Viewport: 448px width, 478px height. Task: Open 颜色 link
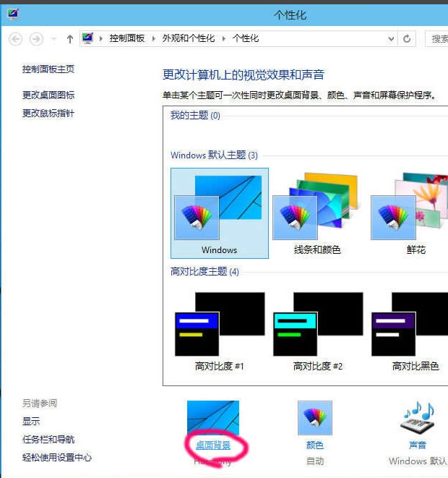[315, 445]
